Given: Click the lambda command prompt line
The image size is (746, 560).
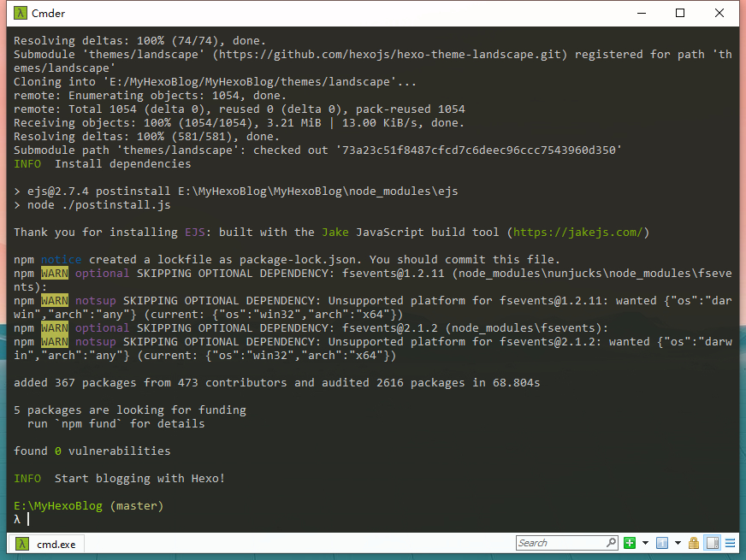Looking at the screenshot, I should (x=21, y=519).
